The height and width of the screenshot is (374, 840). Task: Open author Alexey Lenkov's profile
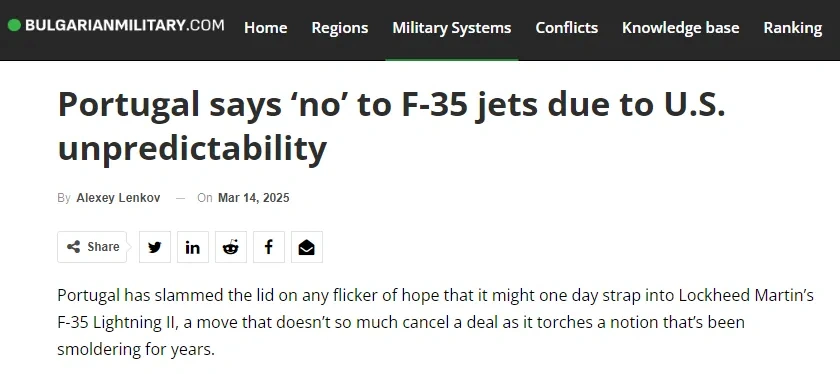[118, 198]
